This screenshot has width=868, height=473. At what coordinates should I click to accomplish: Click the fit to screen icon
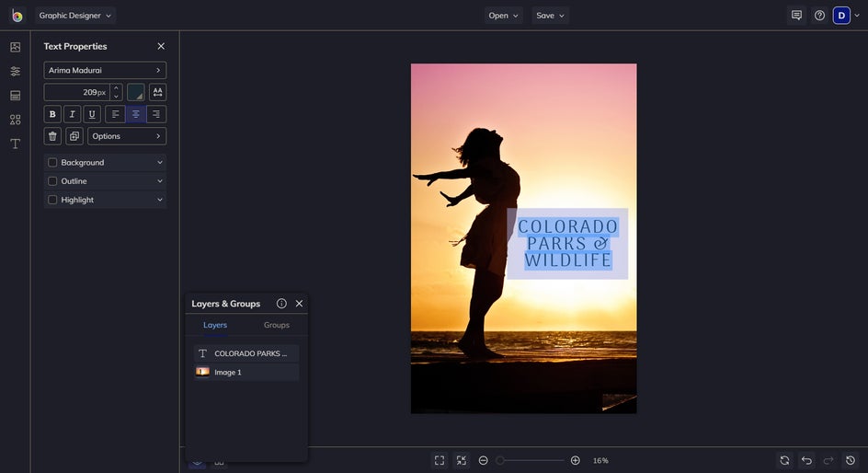(440, 460)
